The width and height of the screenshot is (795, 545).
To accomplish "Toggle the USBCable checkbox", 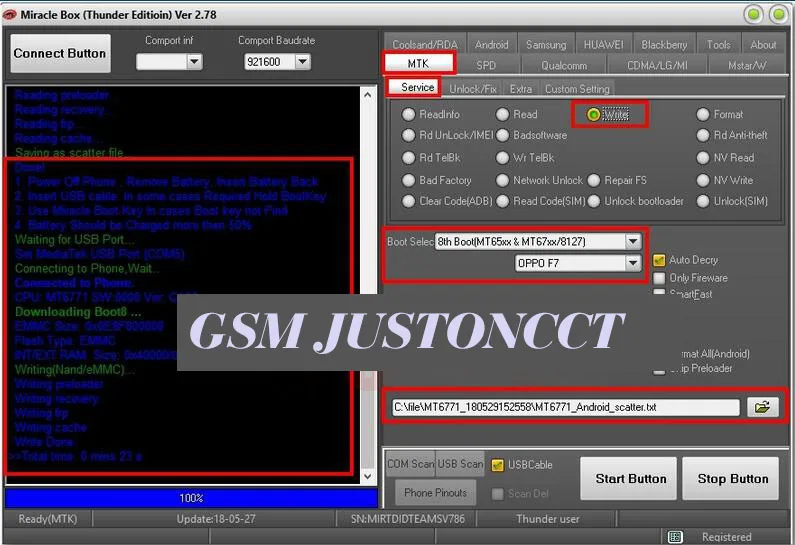I will pyautogui.click(x=497, y=465).
